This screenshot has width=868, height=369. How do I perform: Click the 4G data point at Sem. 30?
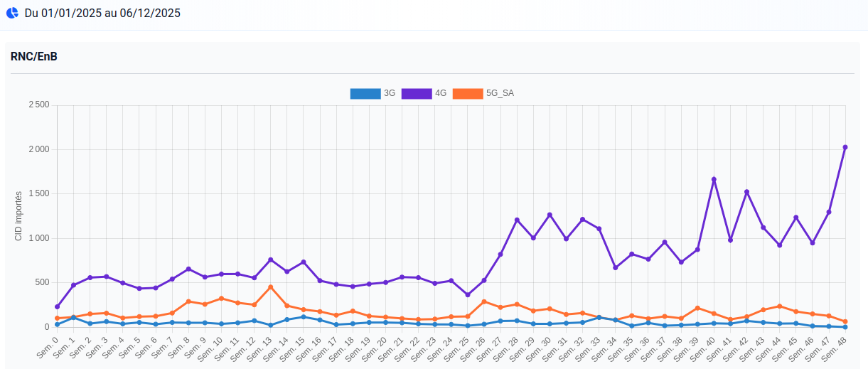(x=550, y=215)
